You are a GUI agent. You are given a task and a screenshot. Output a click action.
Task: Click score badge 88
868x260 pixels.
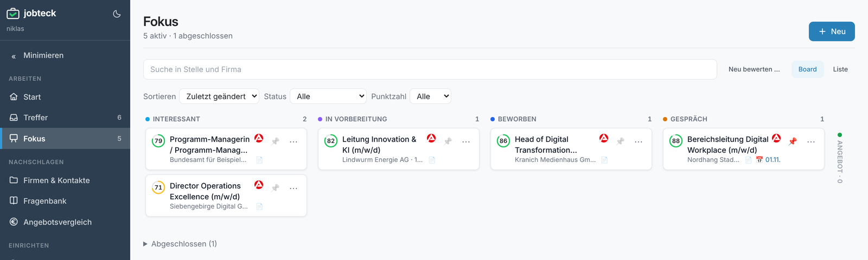(676, 141)
